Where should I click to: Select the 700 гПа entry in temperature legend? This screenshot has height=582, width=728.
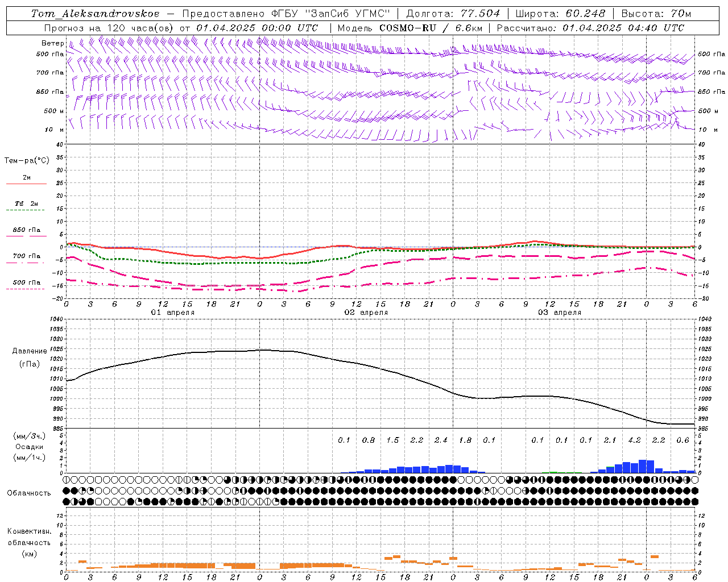point(27,256)
